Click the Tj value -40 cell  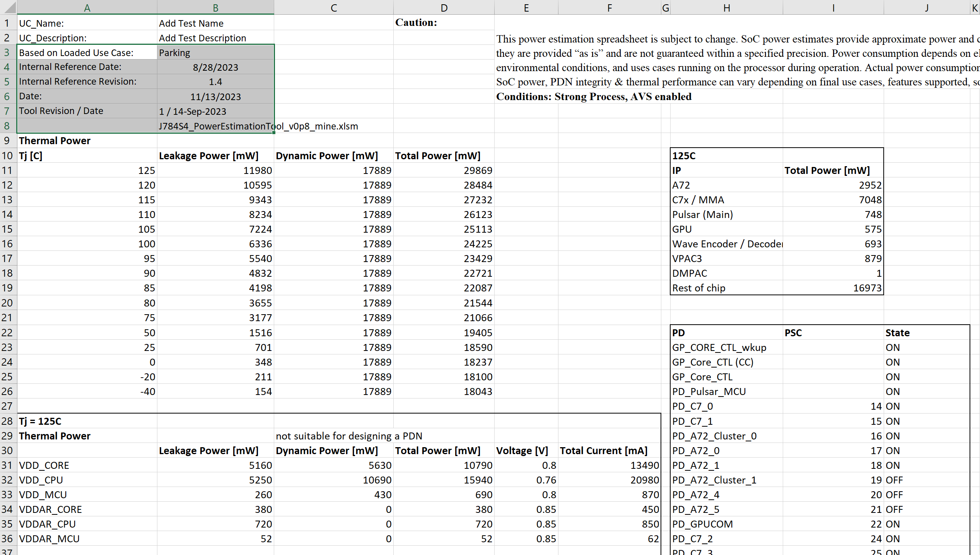click(87, 392)
